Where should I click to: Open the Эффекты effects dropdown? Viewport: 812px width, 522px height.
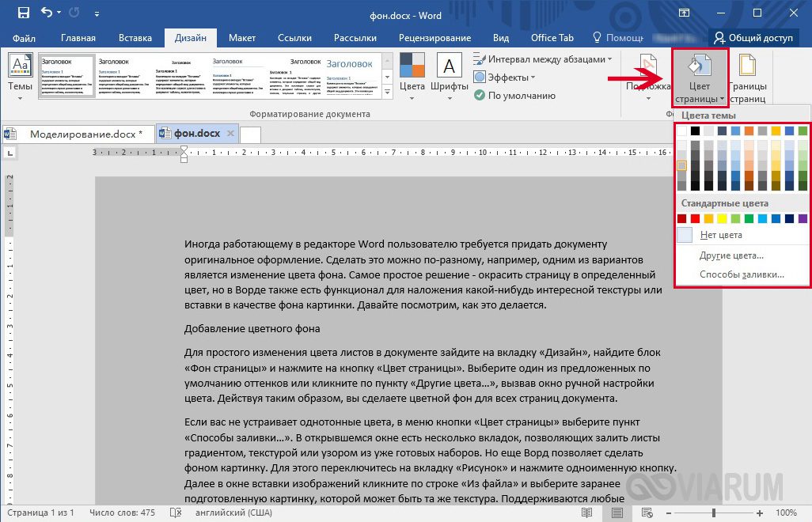tap(504, 77)
